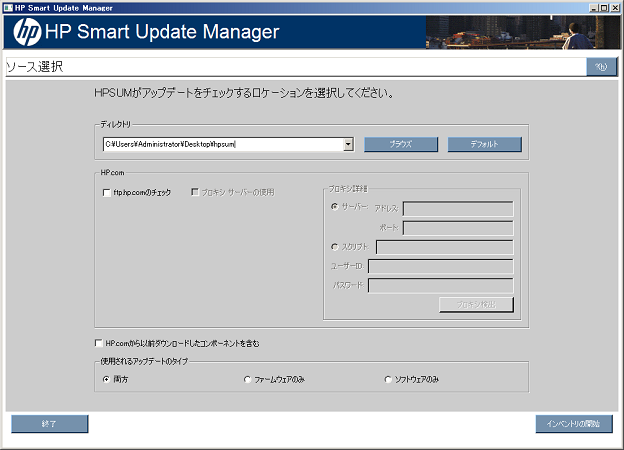The image size is (624, 450).
Task: Choose the ファームウェアのみ radio option
Action: 248,380
